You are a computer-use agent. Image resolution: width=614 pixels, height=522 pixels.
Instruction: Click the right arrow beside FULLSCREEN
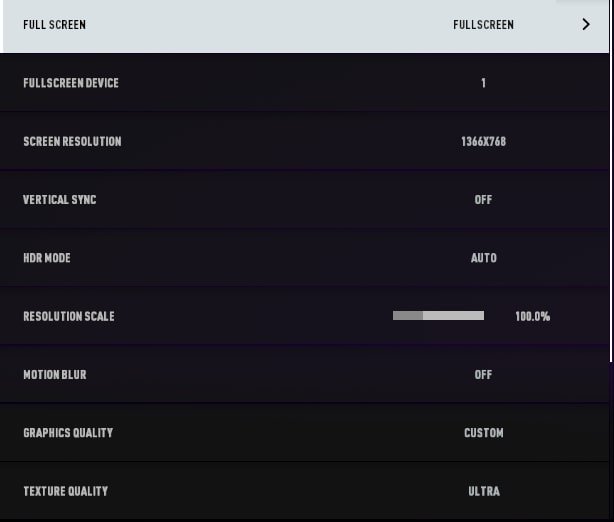(586, 25)
